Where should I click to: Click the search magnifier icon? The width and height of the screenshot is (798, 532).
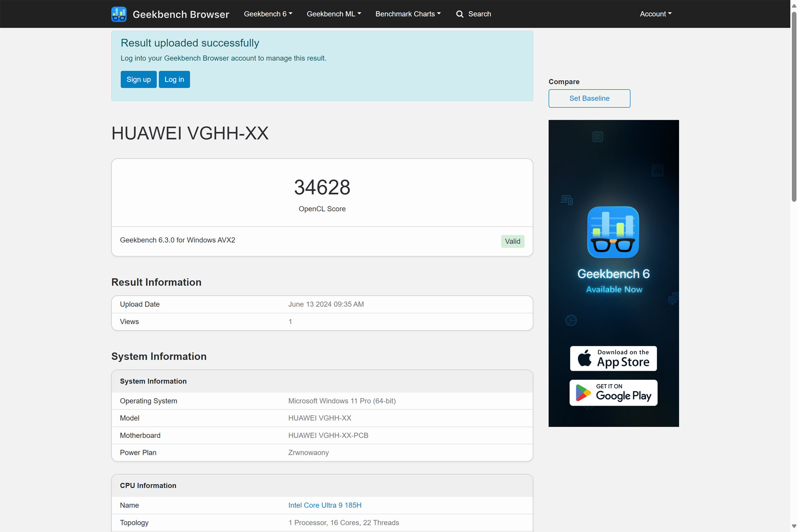coord(460,14)
